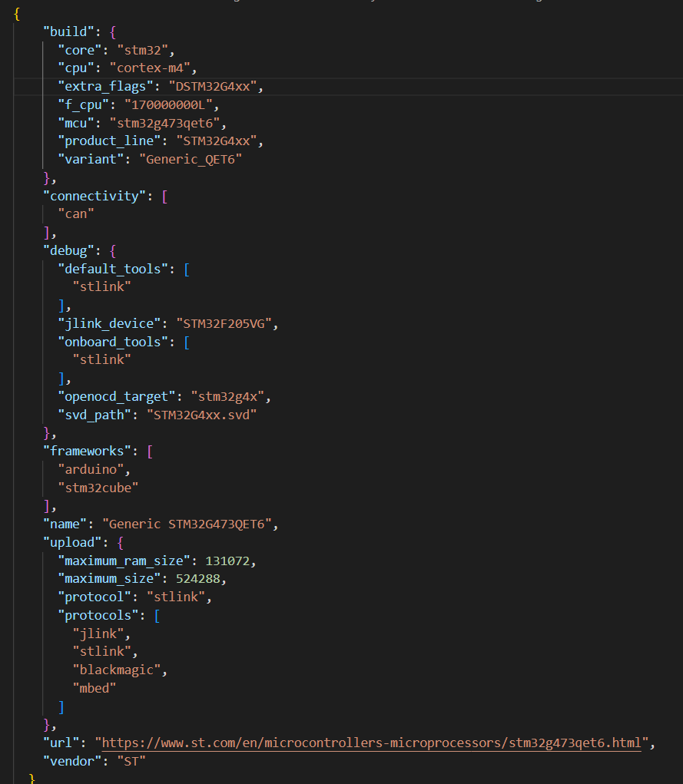
Task: Click the "extra_flags" key
Action: click(x=105, y=87)
